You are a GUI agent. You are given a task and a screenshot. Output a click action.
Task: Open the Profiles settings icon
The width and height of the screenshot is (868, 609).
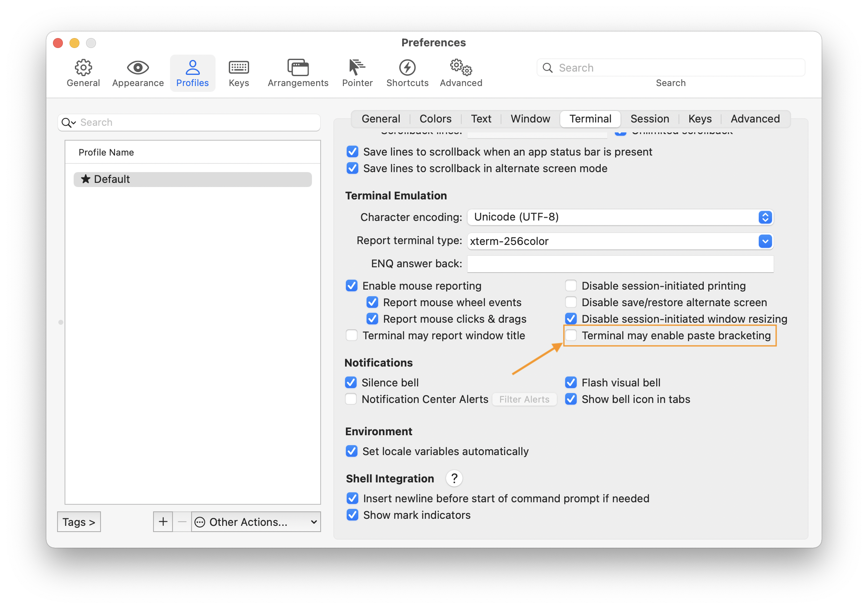tap(192, 73)
